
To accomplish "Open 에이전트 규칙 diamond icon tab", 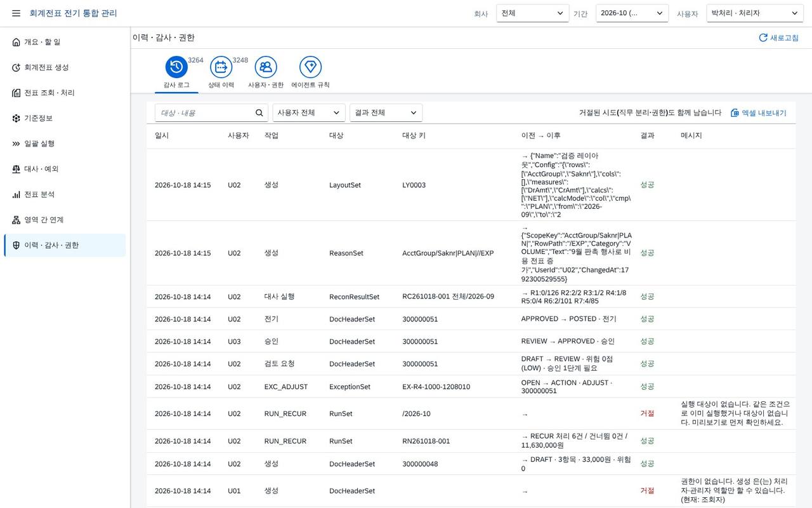I will 310,67.
